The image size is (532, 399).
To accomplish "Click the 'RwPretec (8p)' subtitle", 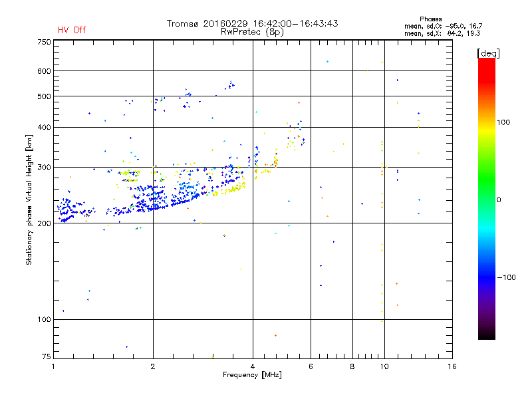I will click(252, 32).
